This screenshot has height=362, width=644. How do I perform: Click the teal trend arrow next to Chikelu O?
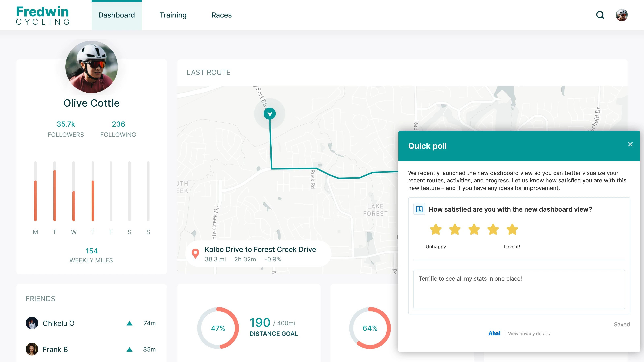click(x=130, y=323)
